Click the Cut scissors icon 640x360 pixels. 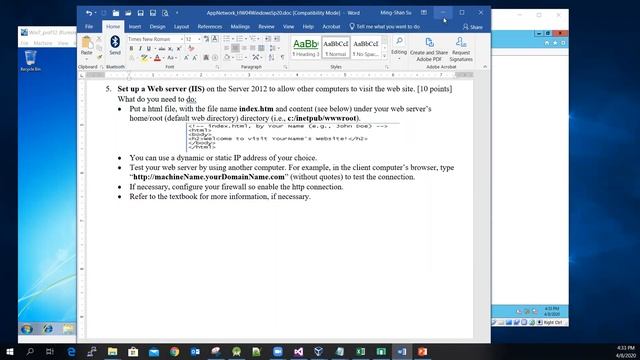coord(99,39)
